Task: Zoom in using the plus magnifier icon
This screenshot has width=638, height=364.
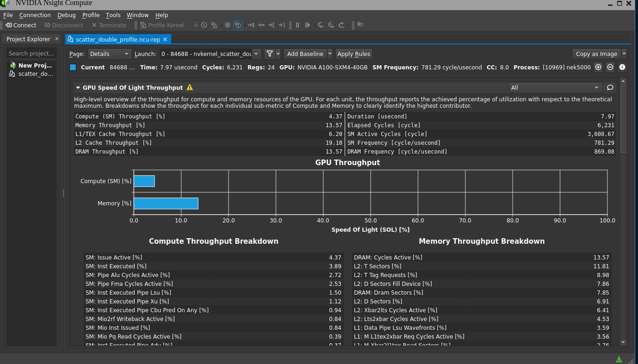Action: [x=598, y=67]
